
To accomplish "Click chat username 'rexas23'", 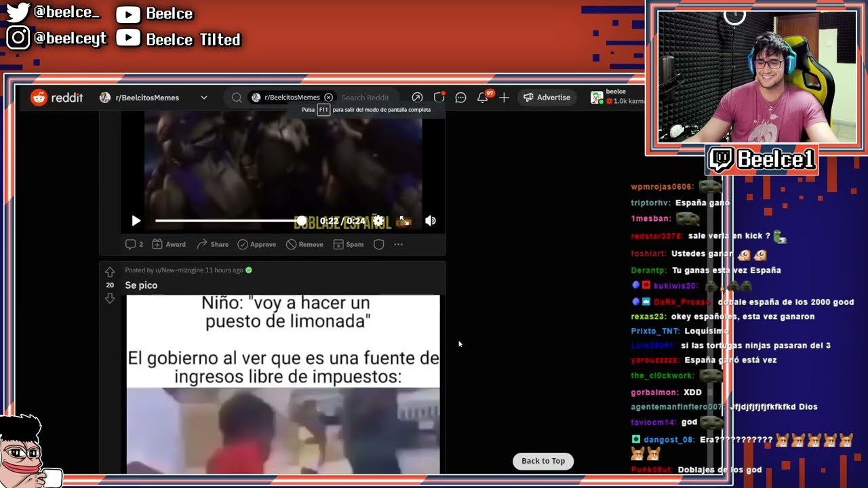I will click(649, 317).
